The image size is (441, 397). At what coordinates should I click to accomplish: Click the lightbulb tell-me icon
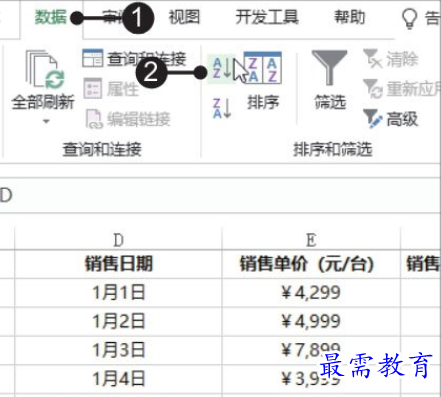pyautogui.click(x=409, y=18)
